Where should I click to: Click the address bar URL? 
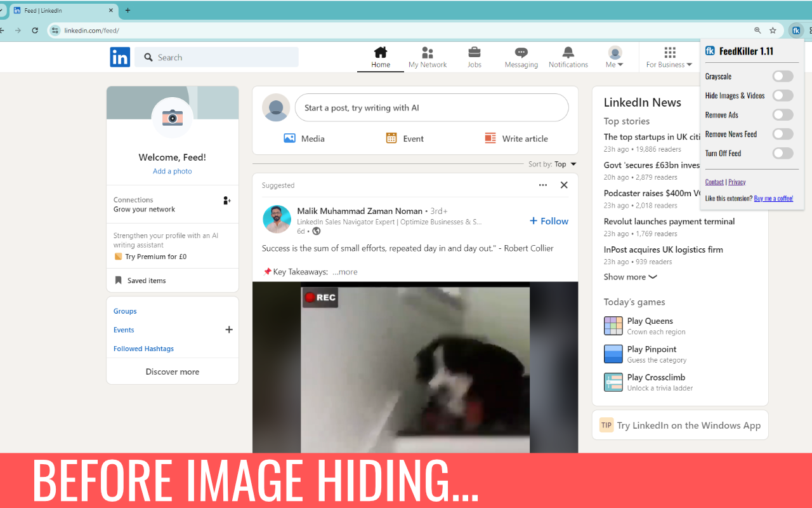(91, 30)
